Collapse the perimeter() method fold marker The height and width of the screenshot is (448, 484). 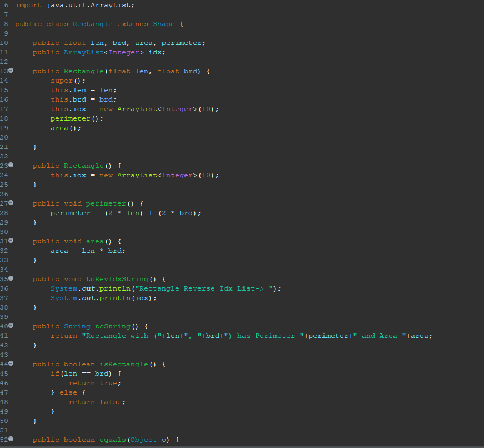11,203
